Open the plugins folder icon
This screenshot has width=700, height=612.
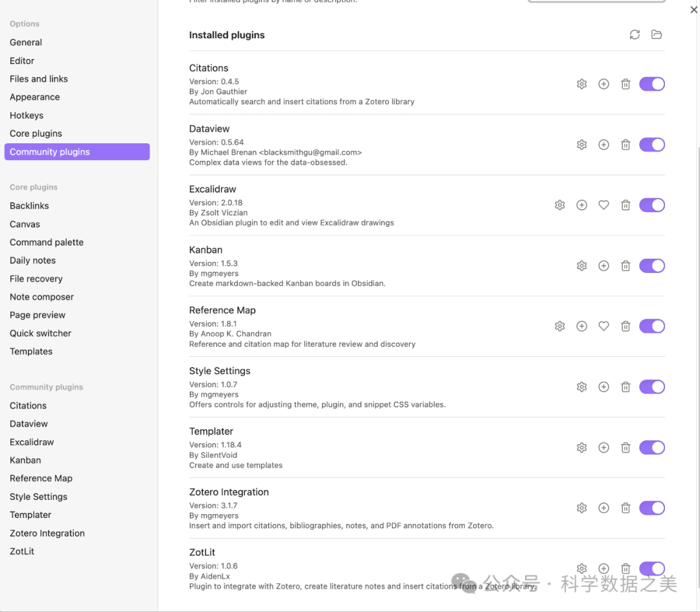(x=657, y=35)
